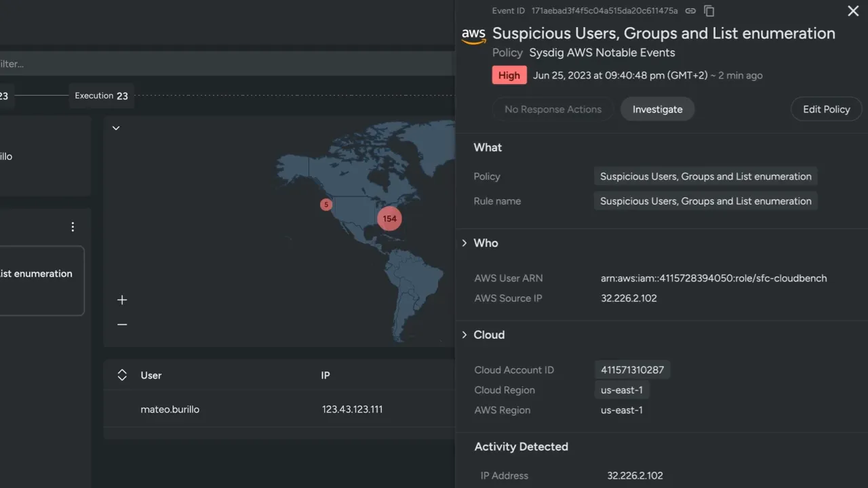Viewport: 868px width, 488px height.
Task: Click the Event ID hash text
Action: [604, 11]
